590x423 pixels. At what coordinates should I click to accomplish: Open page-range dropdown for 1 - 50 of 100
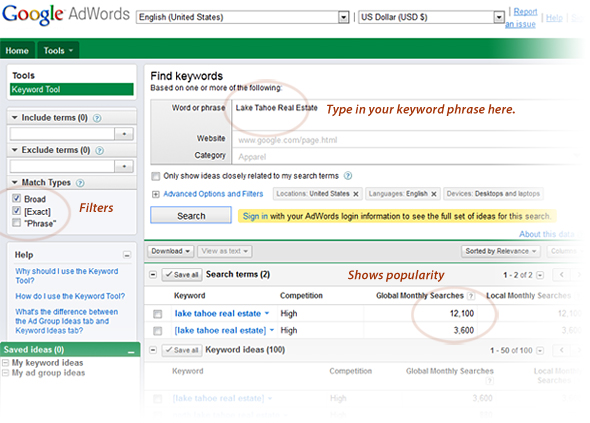tap(540, 351)
